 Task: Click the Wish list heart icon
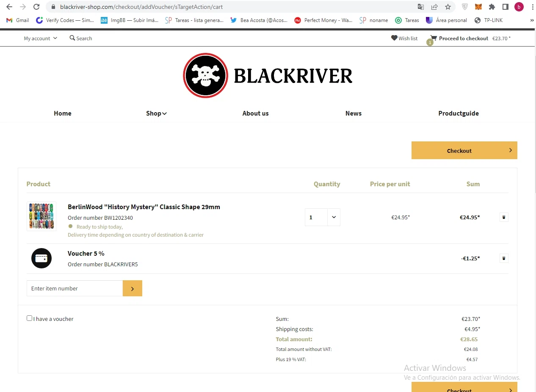point(394,38)
